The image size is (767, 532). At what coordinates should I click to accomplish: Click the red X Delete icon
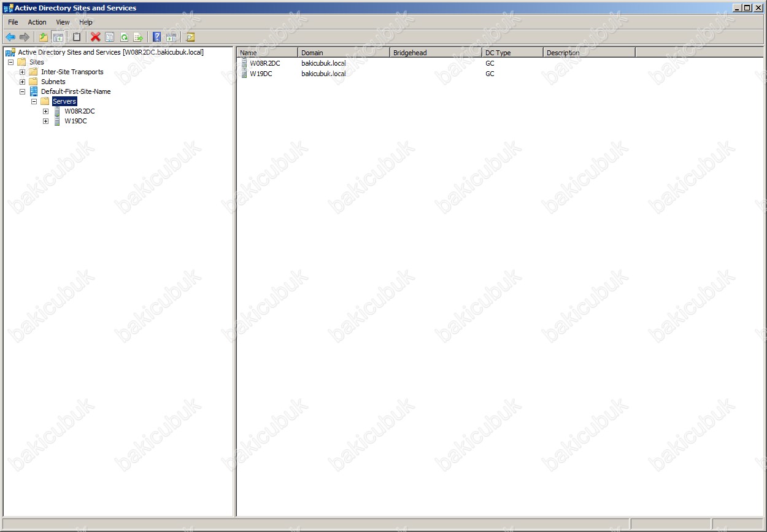click(x=96, y=37)
